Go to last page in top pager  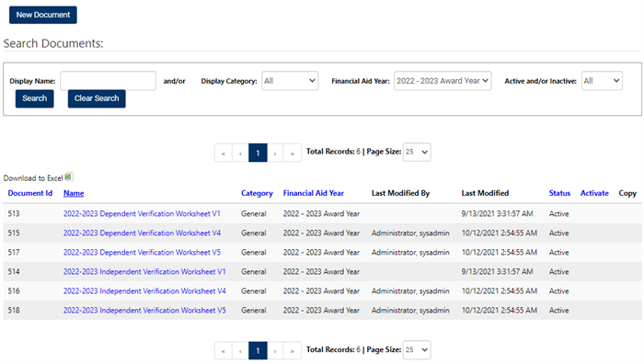[293, 154]
